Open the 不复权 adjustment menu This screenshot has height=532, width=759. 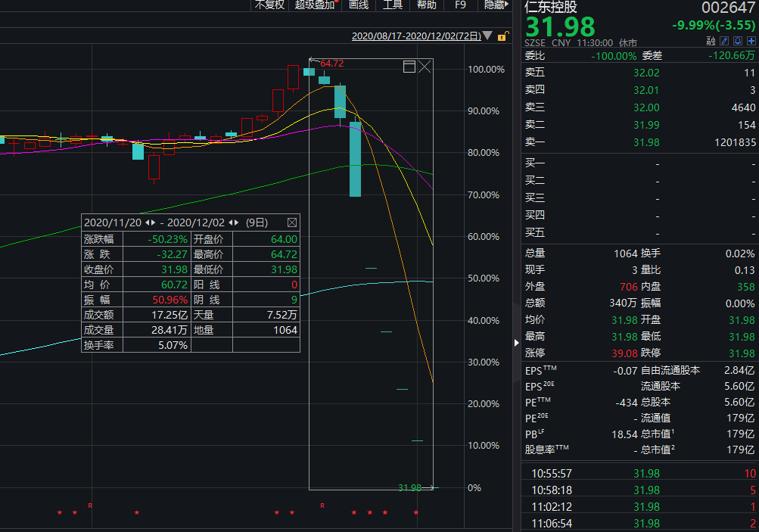pyautogui.click(x=269, y=5)
